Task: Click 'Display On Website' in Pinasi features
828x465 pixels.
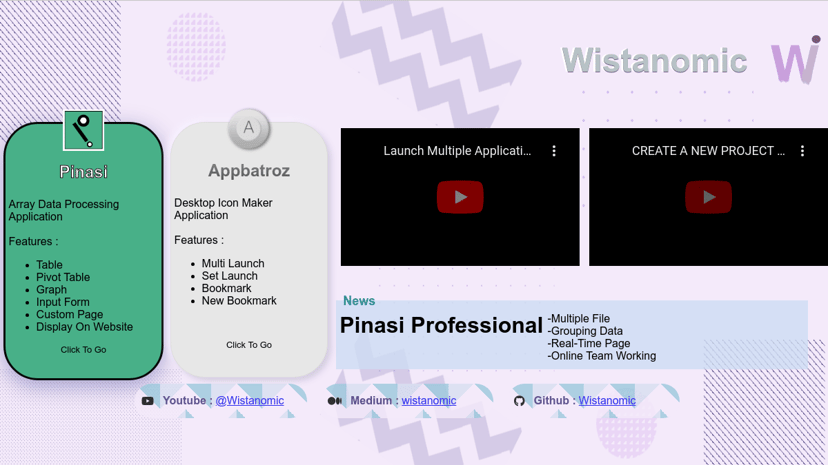Action: click(84, 327)
